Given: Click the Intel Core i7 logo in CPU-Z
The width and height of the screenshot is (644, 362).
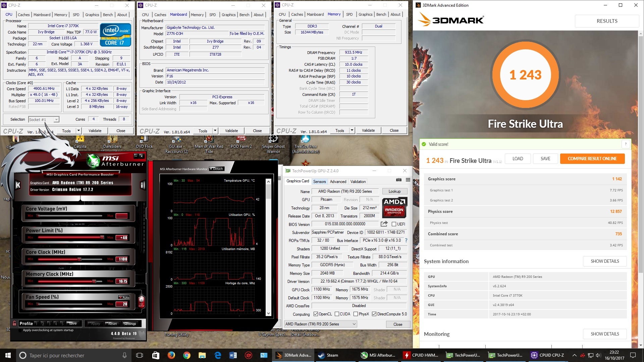Looking at the screenshot, I should (x=115, y=35).
